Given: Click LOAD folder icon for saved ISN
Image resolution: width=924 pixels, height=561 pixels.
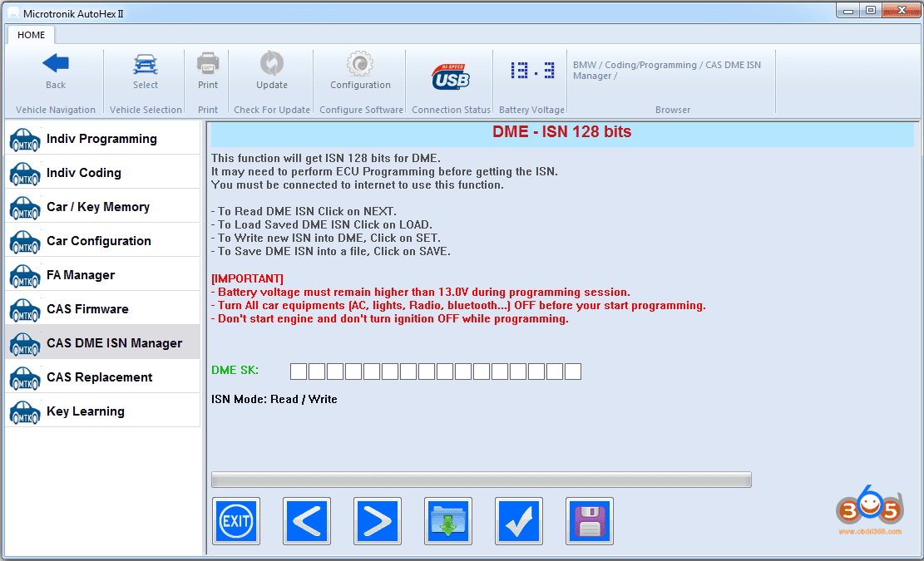Looking at the screenshot, I should (448, 521).
